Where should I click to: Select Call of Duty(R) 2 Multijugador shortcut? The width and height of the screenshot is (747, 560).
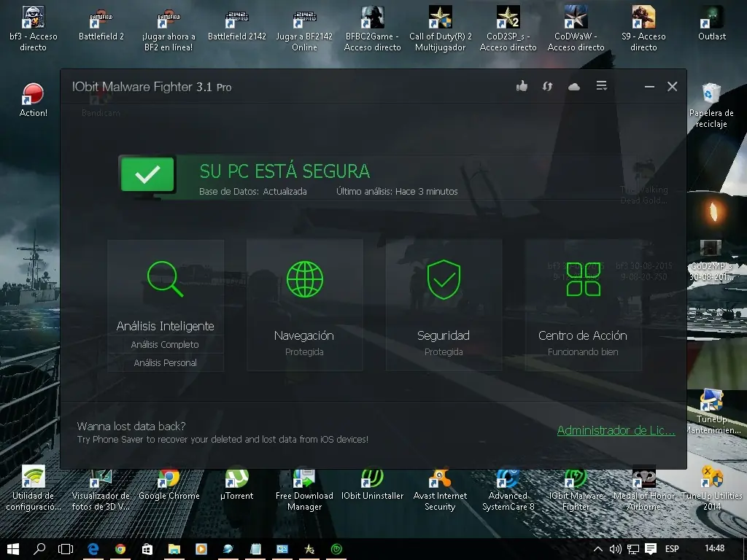coord(440,28)
